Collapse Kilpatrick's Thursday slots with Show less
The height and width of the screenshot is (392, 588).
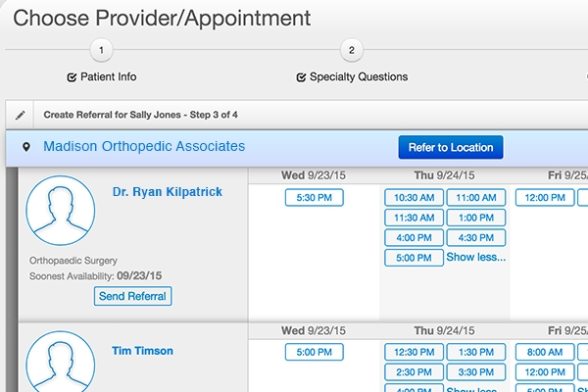476,258
